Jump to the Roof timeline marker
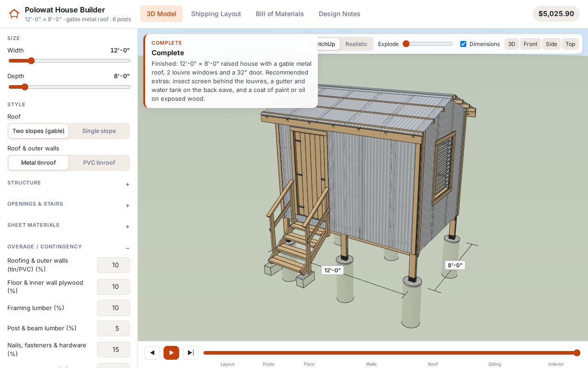This screenshot has width=588, height=368. [x=433, y=364]
